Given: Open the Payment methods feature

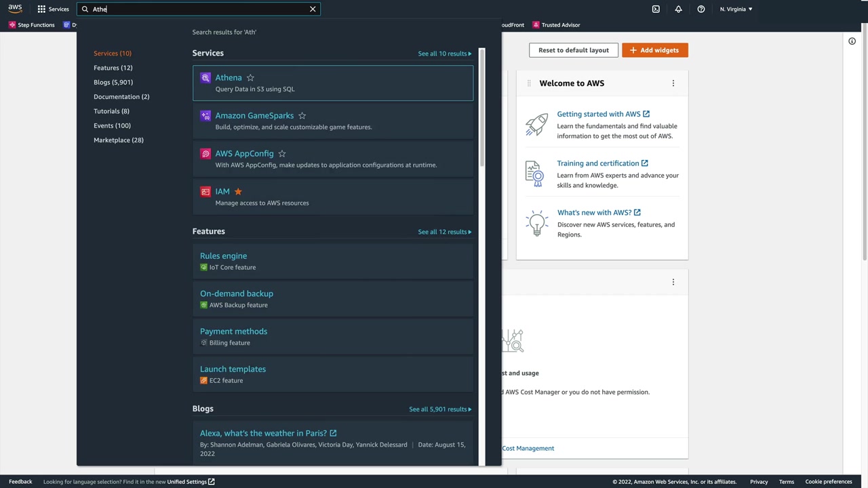Looking at the screenshot, I should point(233,331).
